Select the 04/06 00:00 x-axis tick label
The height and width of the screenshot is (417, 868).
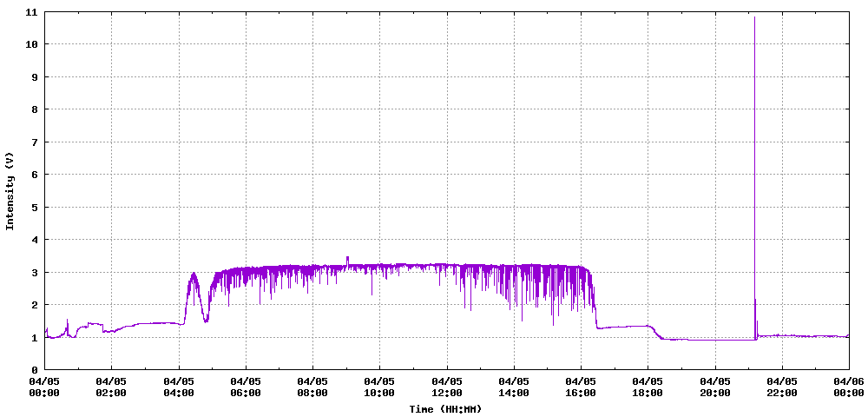pos(849,387)
